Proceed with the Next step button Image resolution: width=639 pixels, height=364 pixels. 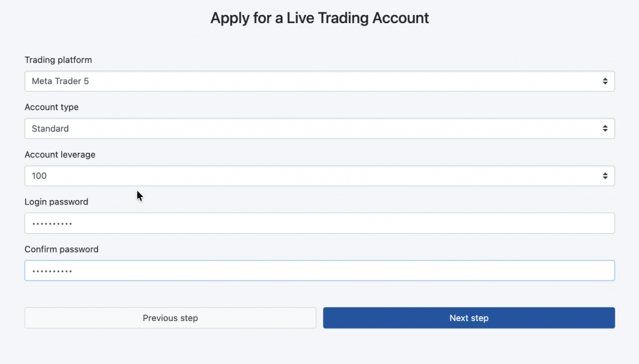pos(469,318)
